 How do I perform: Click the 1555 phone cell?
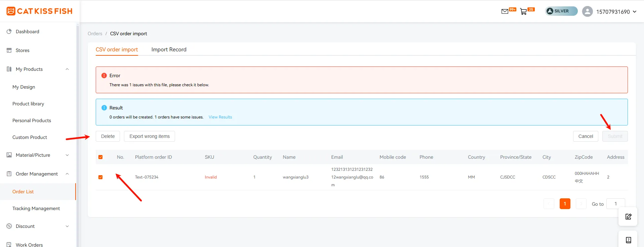coord(424,177)
